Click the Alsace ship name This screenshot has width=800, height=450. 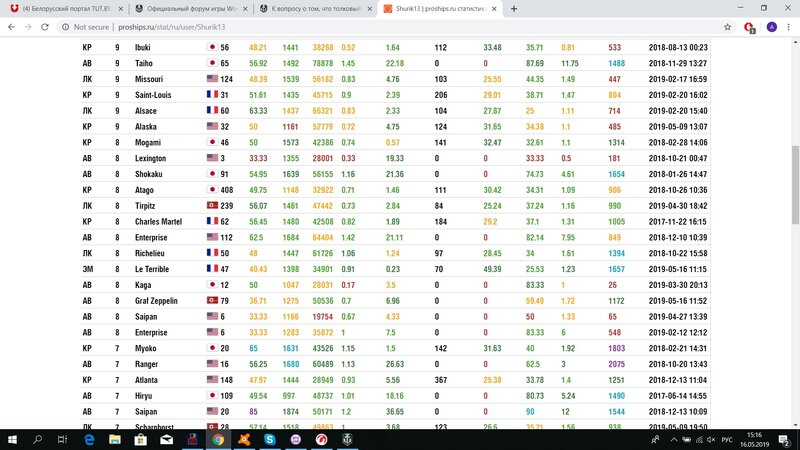click(145, 111)
